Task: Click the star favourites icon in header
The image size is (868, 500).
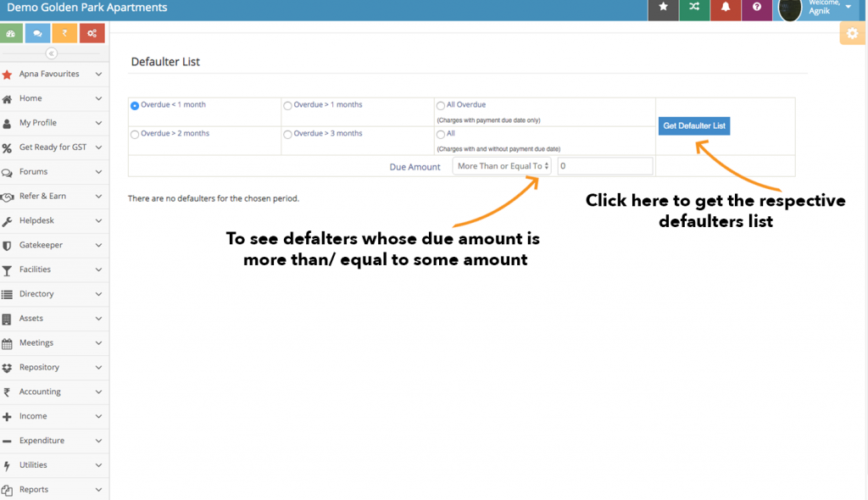Action: [663, 10]
